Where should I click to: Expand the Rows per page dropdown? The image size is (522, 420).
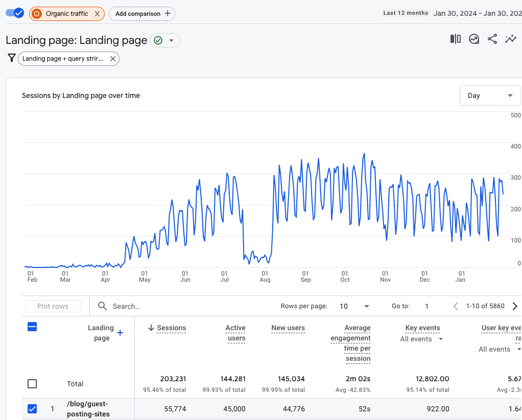click(x=354, y=306)
